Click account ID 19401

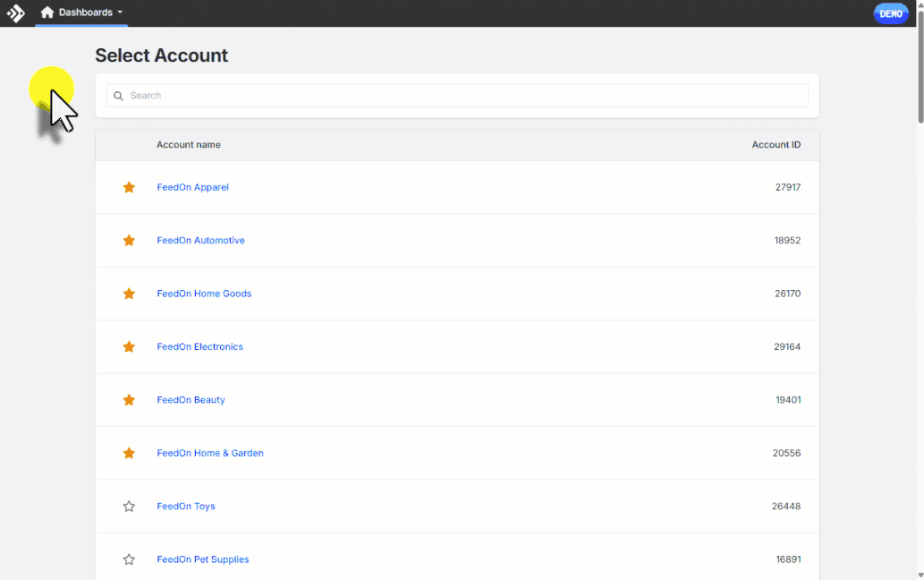tap(788, 399)
